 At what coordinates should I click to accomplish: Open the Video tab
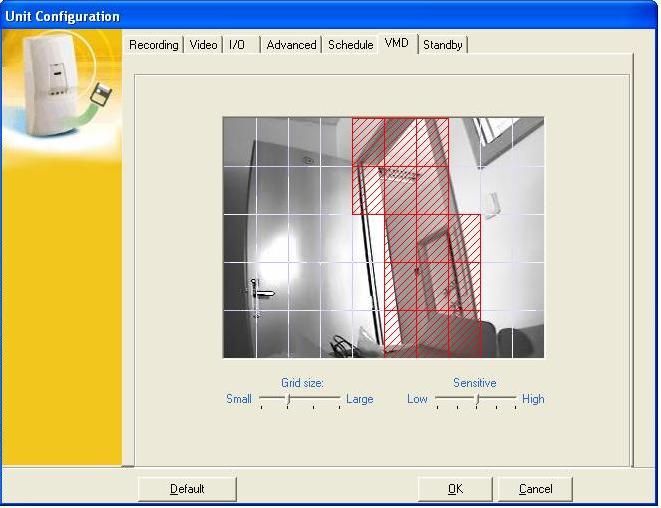point(203,45)
